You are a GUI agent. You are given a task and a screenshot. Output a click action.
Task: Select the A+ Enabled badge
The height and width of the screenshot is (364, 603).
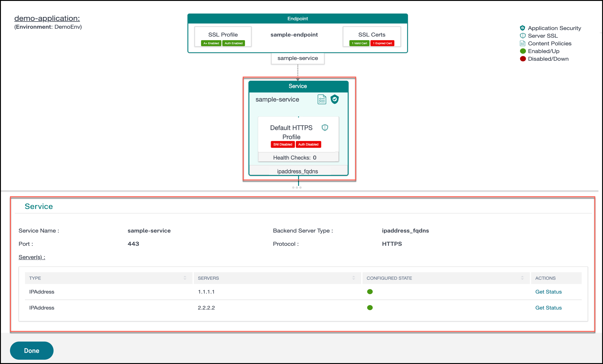pos(211,43)
